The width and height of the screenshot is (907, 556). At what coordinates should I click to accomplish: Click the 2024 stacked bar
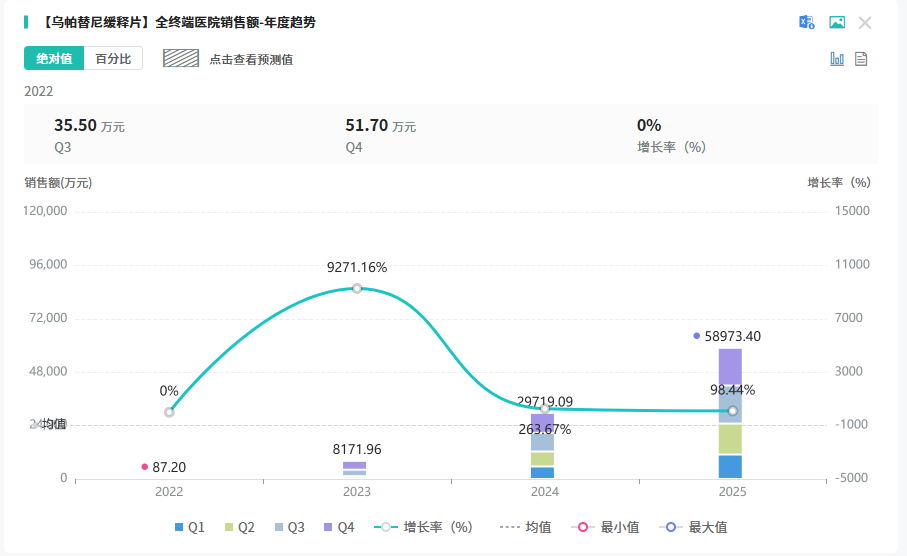[543, 445]
